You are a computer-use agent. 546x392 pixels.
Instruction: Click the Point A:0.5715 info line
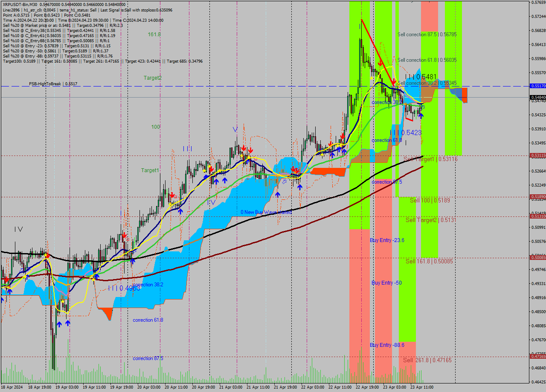(46, 15)
